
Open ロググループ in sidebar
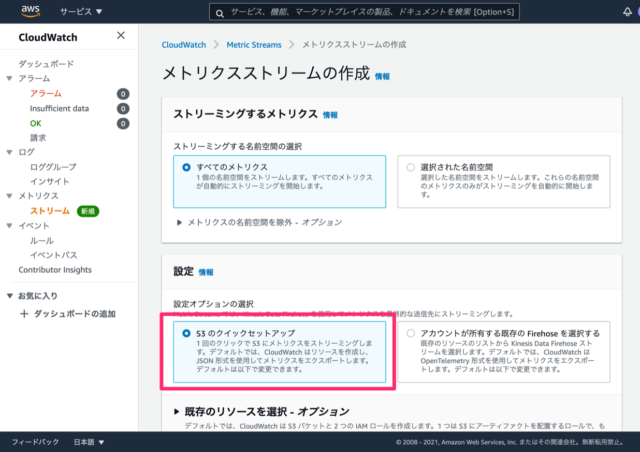tap(53, 167)
